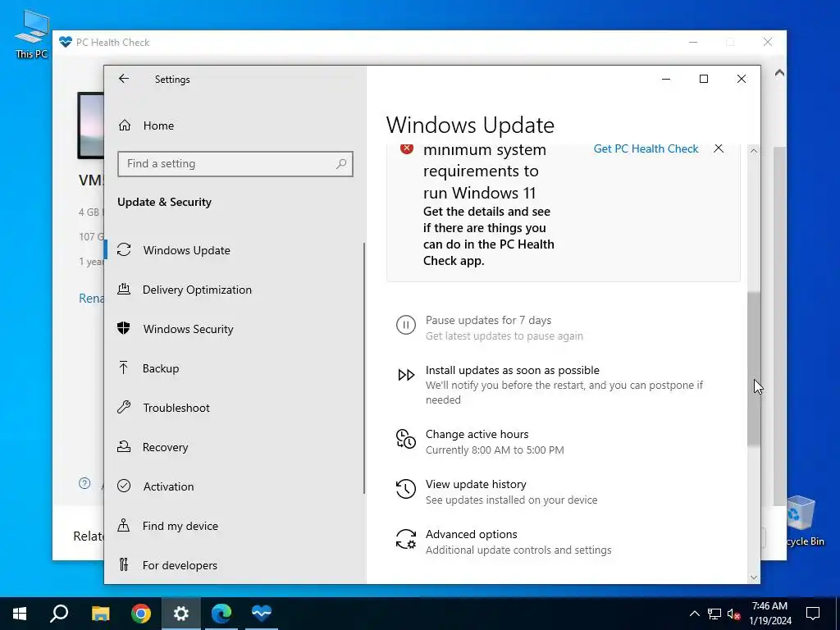Open Microsoft Edge from the taskbar
Screen dimensions: 840x630
[221, 614]
